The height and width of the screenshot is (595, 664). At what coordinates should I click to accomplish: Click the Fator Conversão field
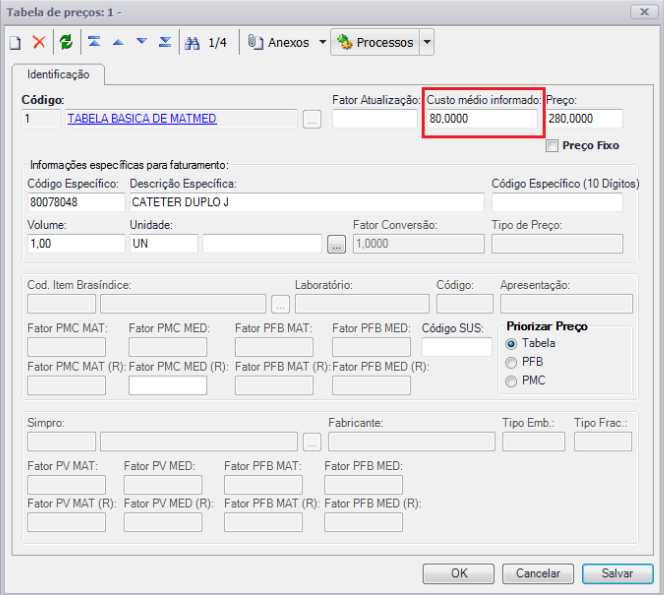(x=419, y=244)
